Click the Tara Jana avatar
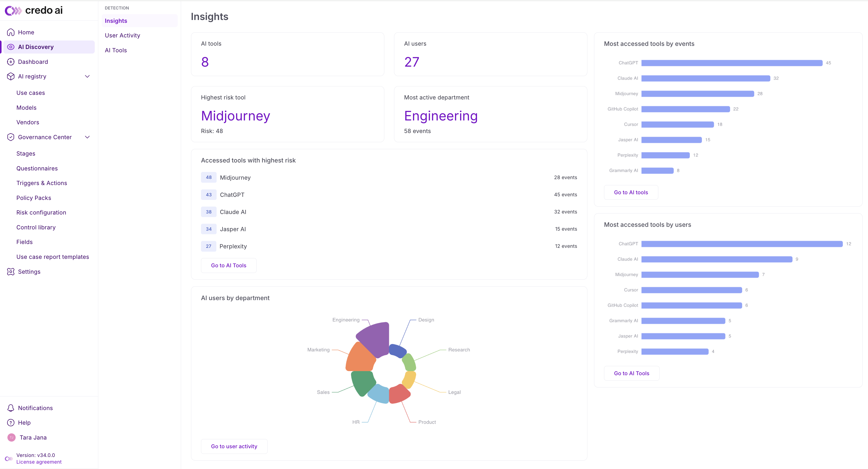 (x=12, y=437)
